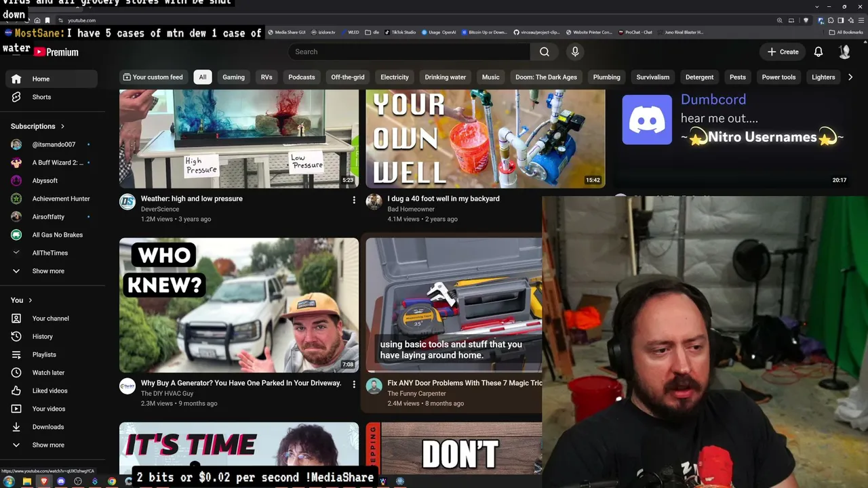This screenshot has width=868, height=488.
Task: Open the browser hamburger menu
Action: tap(861, 20)
